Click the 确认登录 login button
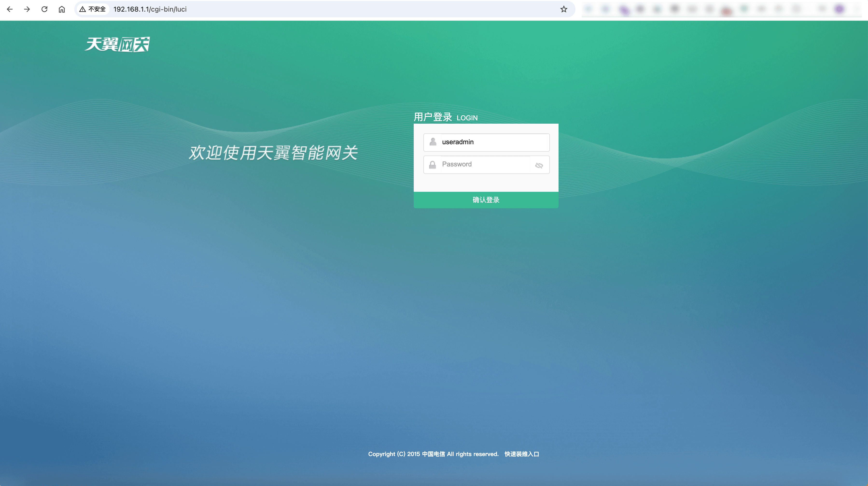The image size is (868, 486). pyautogui.click(x=486, y=200)
